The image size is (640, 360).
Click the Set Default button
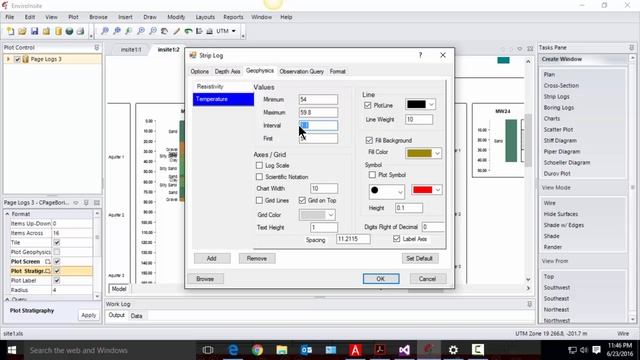click(420, 258)
